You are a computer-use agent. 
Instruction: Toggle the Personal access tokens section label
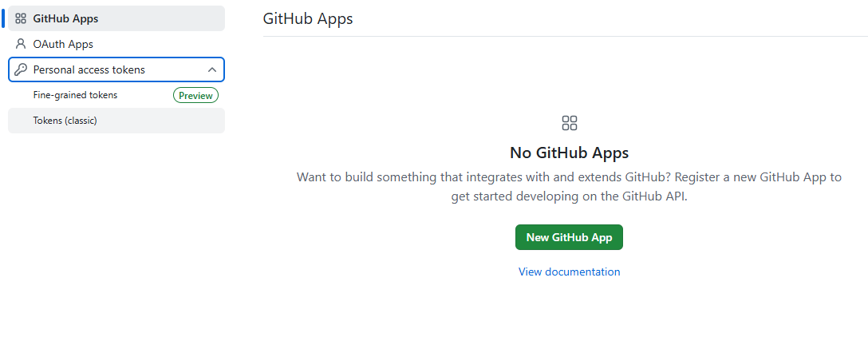[89, 69]
